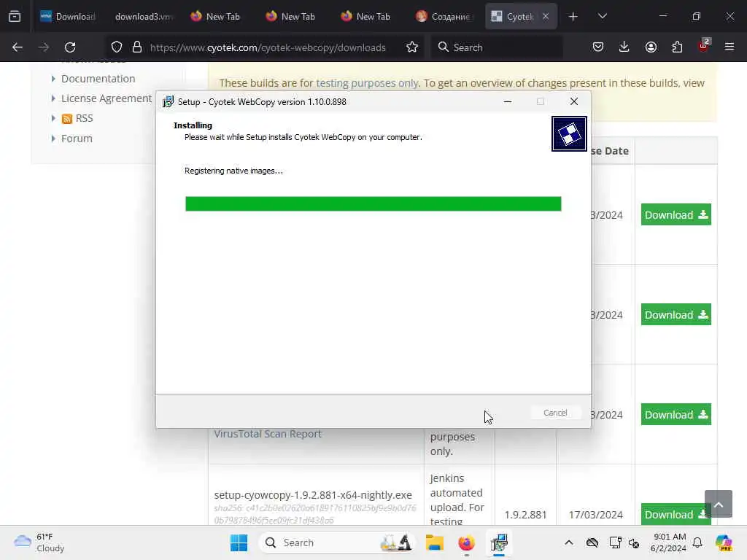Show hidden tray icons with the up chevron

(x=569, y=542)
